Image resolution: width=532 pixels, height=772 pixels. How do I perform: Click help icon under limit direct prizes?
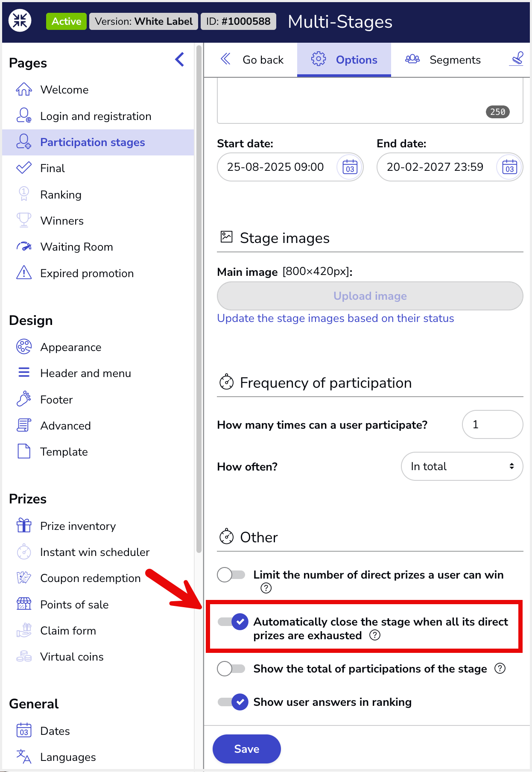tap(266, 588)
